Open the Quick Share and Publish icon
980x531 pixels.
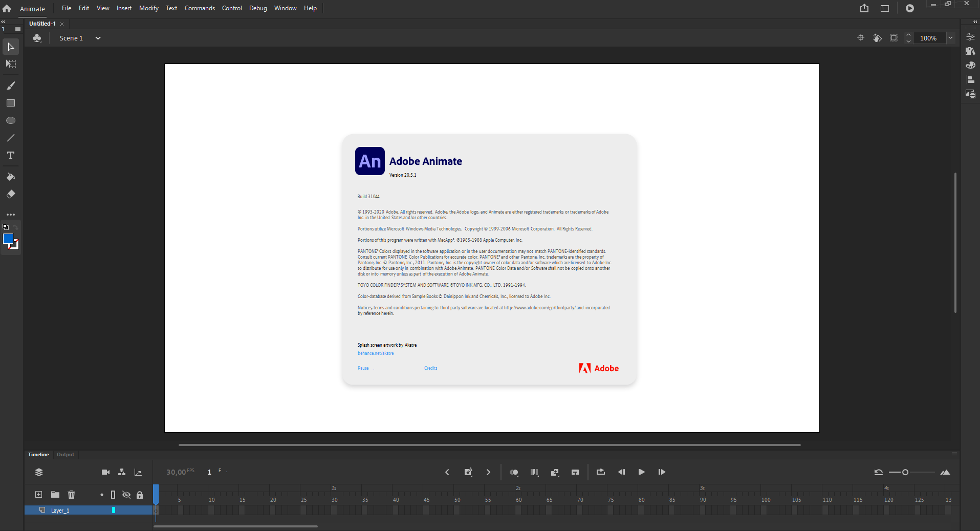[864, 8]
